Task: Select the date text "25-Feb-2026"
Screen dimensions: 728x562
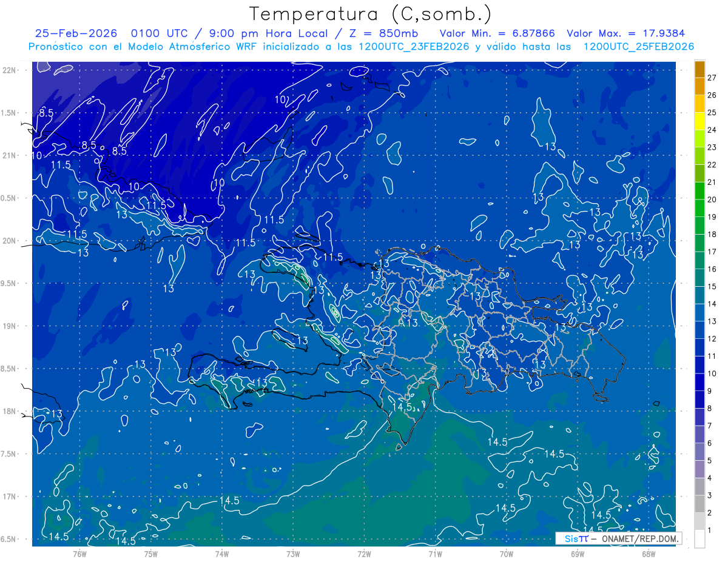Action: coord(75,34)
